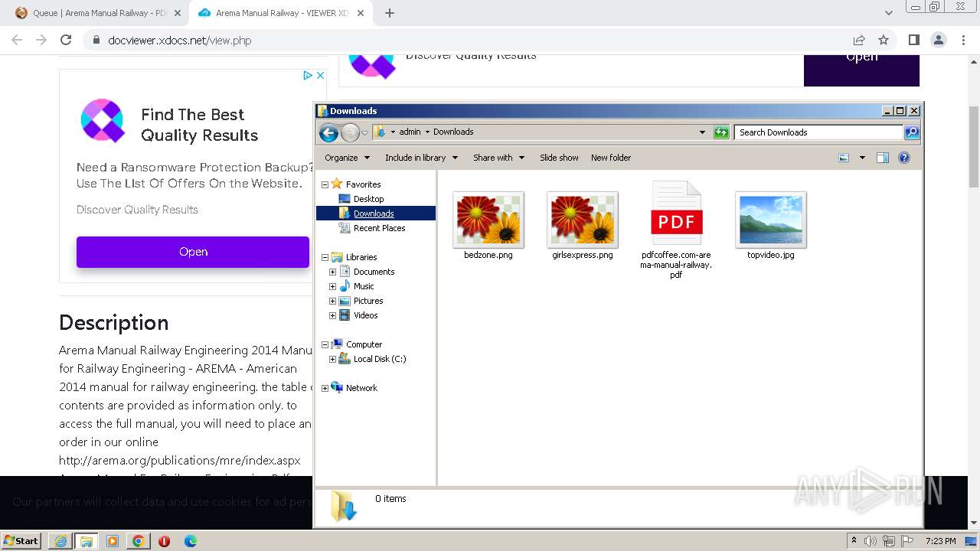
Task: Open the Organize menu
Action: [347, 158]
